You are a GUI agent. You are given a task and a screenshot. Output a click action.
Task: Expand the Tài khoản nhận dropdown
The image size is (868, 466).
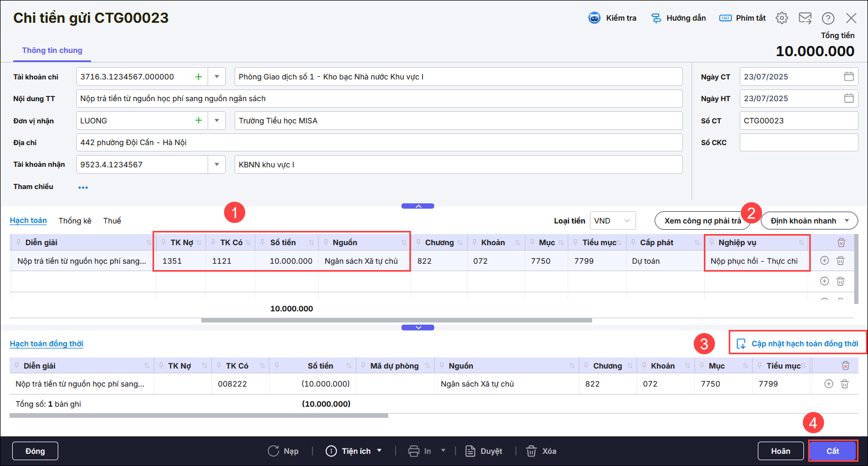click(217, 165)
